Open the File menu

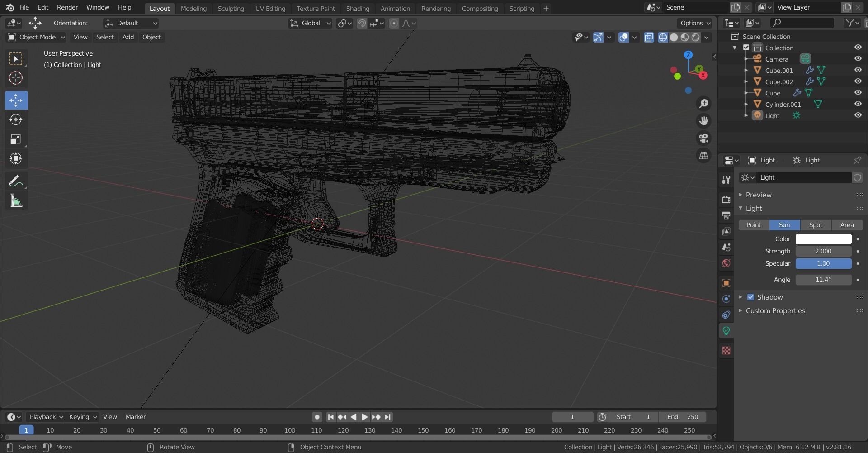tap(24, 7)
